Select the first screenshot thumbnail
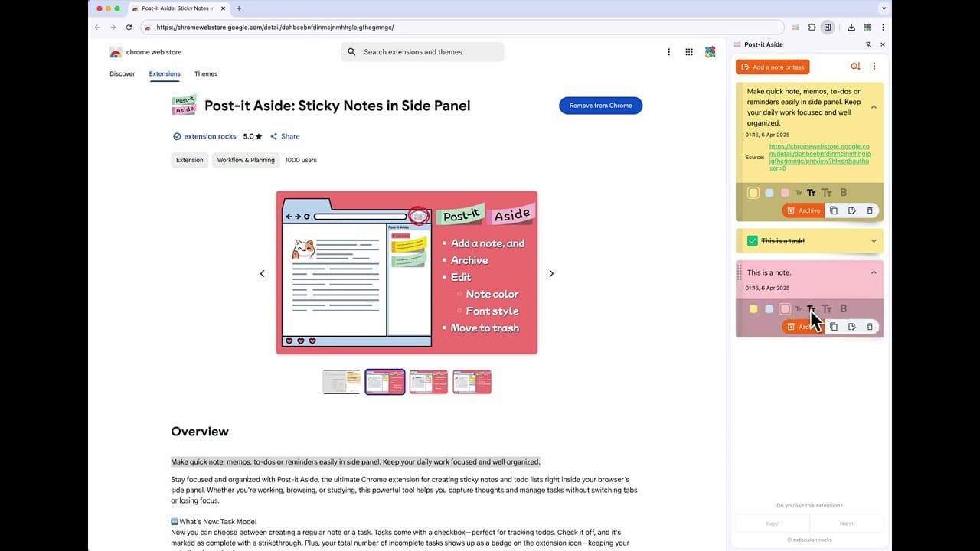Image resolution: width=980 pixels, height=551 pixels. (x=341, y=382)
